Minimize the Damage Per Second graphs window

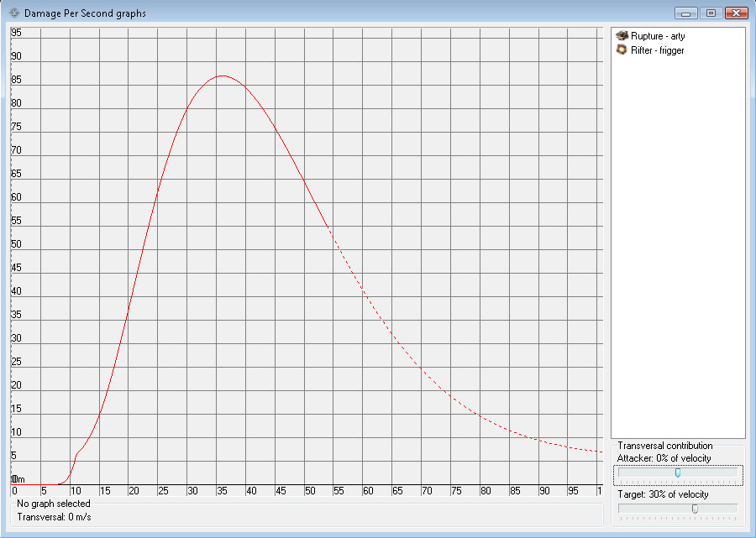tap(687, 13)
